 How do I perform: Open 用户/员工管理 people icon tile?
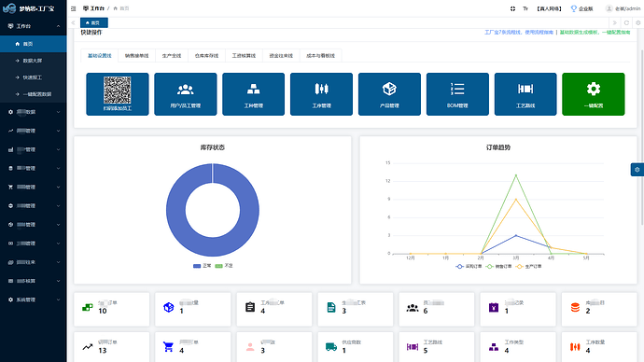coord(186,94)
